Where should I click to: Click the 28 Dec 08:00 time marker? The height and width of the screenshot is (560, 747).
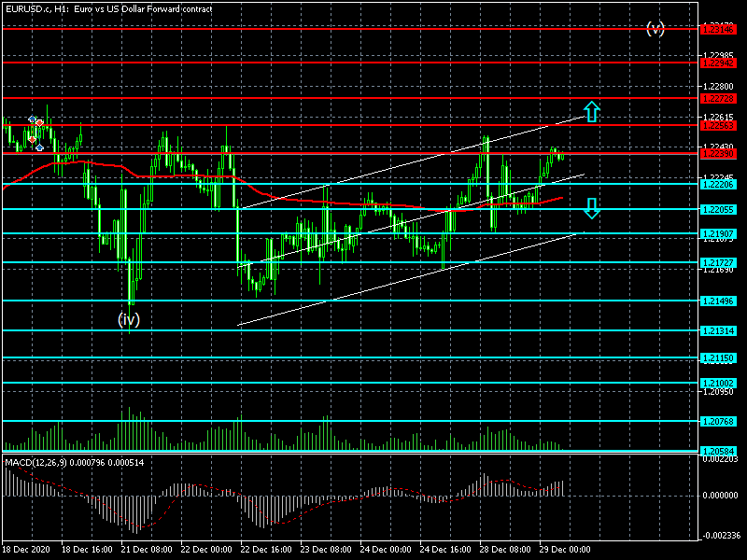[507, 551]
